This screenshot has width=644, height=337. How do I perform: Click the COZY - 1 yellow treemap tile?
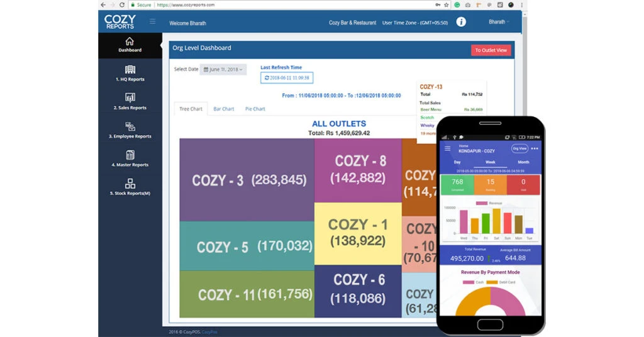358,233
